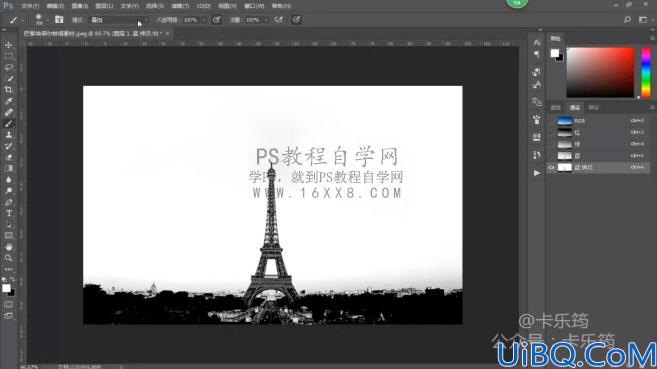Select the Clone Stamp tool
The height and width of the screenshot is (369, 657).
coord(8,135)
